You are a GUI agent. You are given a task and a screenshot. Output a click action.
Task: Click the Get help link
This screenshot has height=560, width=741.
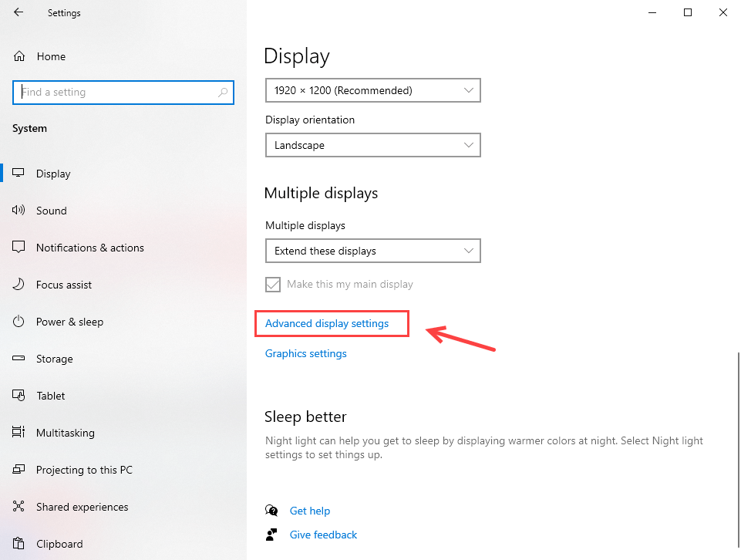point(310,511)
